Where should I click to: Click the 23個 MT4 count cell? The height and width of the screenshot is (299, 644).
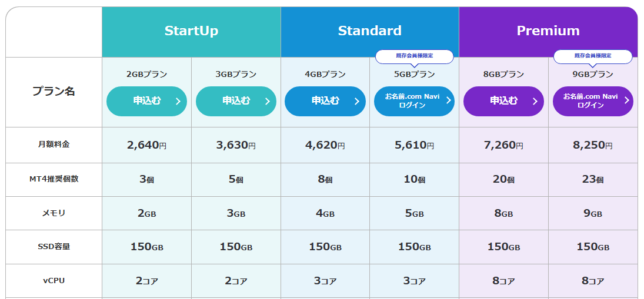point(592,179)
